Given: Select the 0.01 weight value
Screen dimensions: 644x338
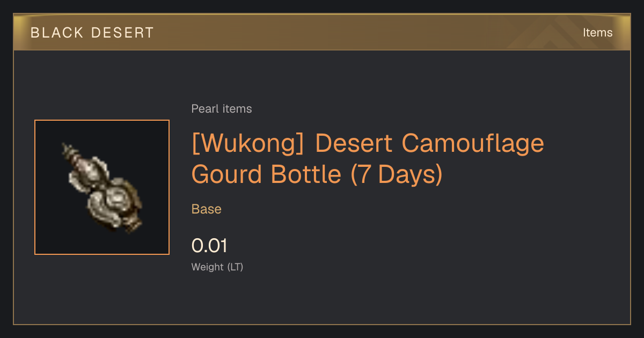Looking at the screenshot, I should coord(209,246).
